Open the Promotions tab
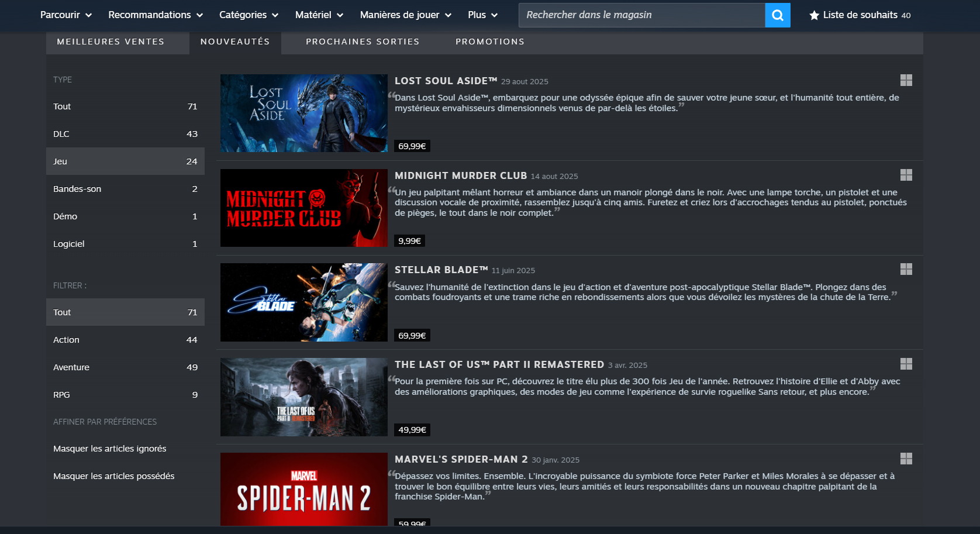980x534 pixels. click(x=490, y=42)
